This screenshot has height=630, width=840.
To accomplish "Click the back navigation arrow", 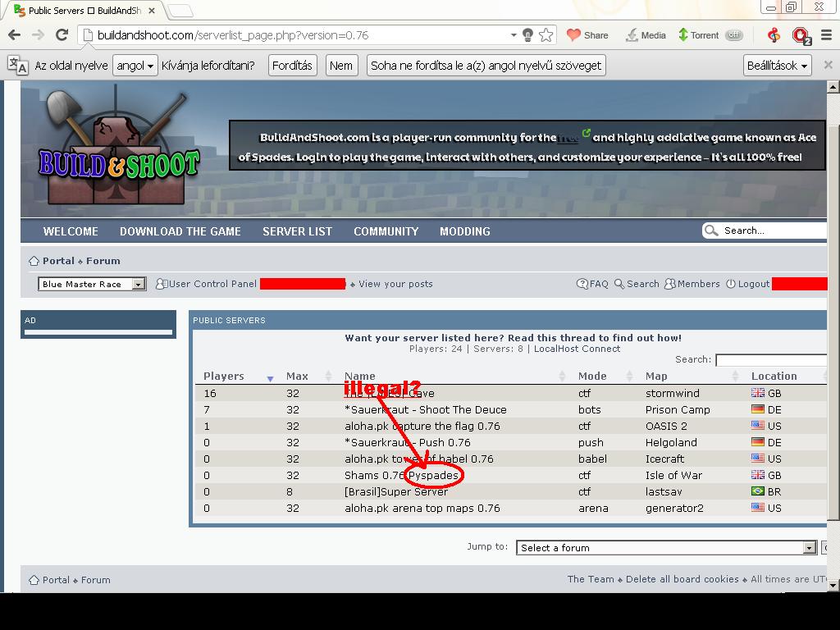I will coord(14,35).
